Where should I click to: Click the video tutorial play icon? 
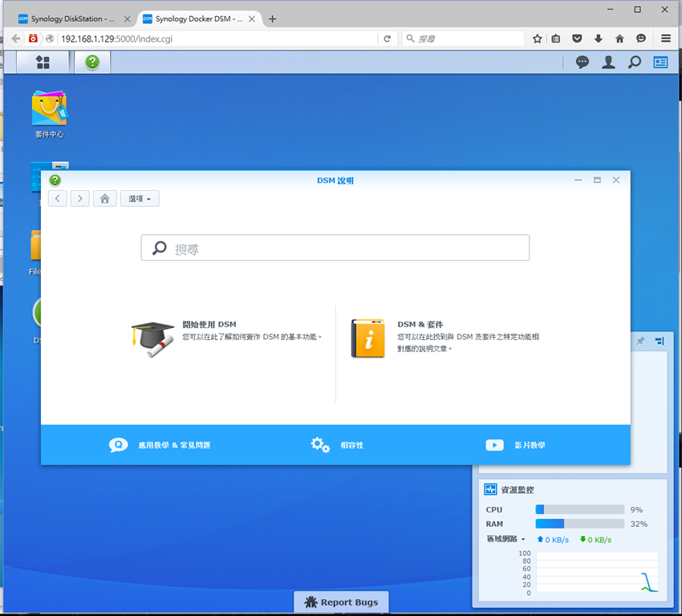(494, 445)
